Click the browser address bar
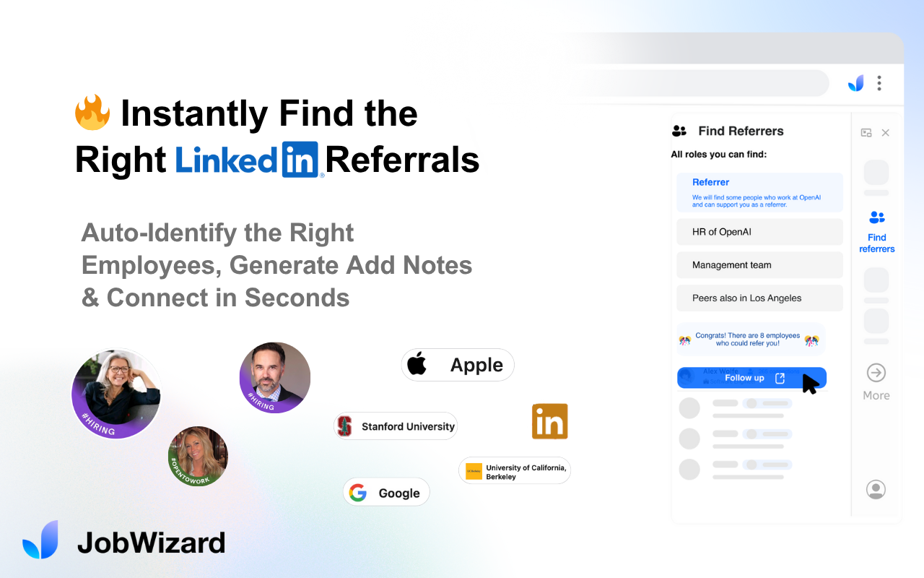 click(x=722, y=83)
